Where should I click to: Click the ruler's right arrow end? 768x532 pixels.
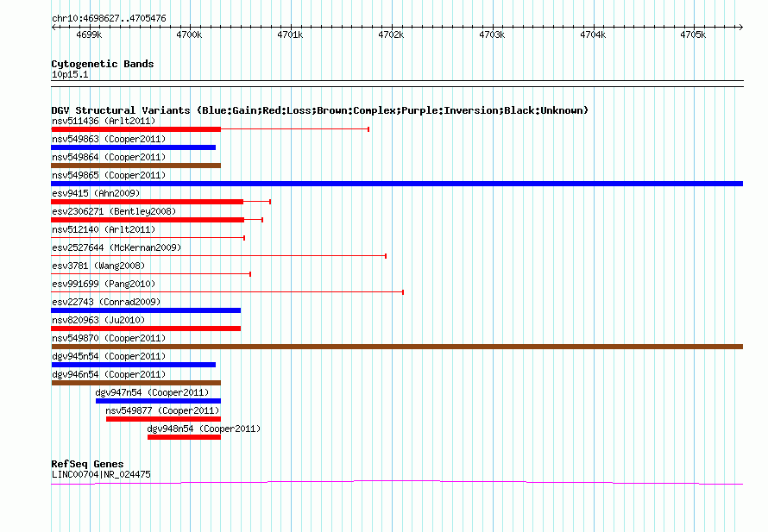(x=741, y=27)
